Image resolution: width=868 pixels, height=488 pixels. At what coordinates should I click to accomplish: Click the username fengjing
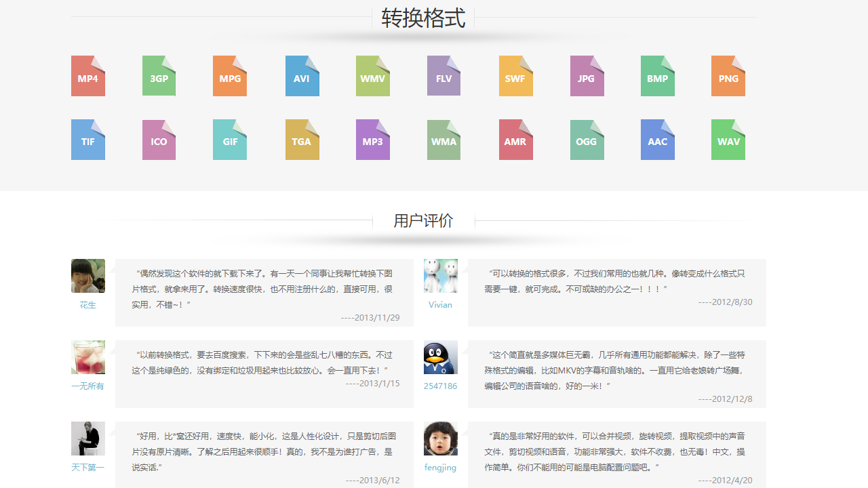pyautogui.click(x=440, y=467)
